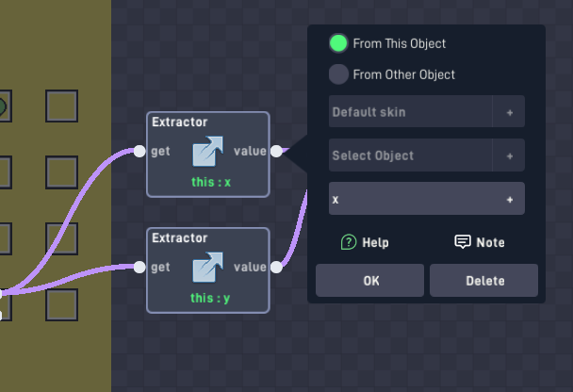Open Help with the question mark icon
This screenshot has width=573, height=392.
(349, 242)
